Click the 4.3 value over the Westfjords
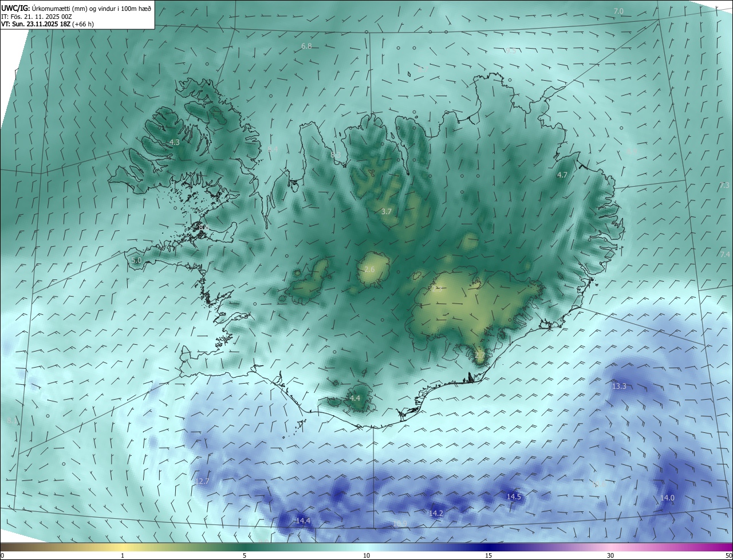Viewport: 733px width, 560px height. point(175,142)
